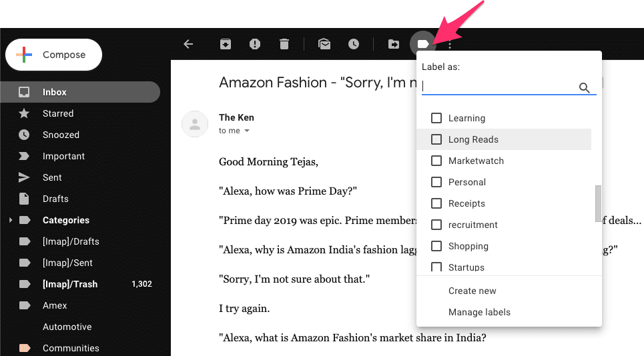Click the 1,302 Trash count
The width and height of the screenshot is (644, 356).
point(141,284)
